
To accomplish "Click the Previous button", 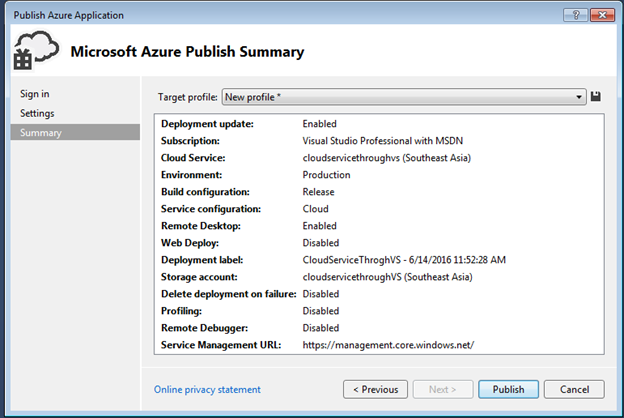I will click(375, 389).
